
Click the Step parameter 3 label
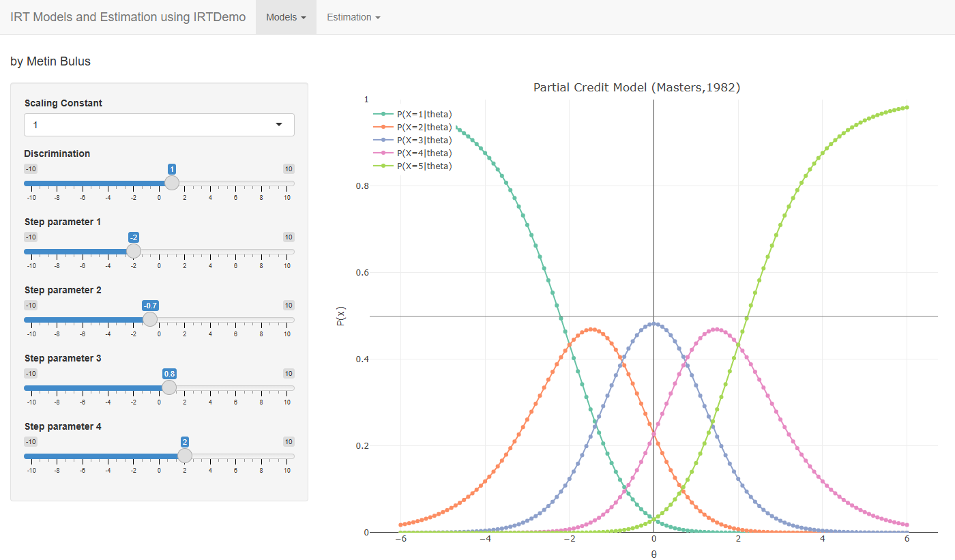click(x=63, y=358)
